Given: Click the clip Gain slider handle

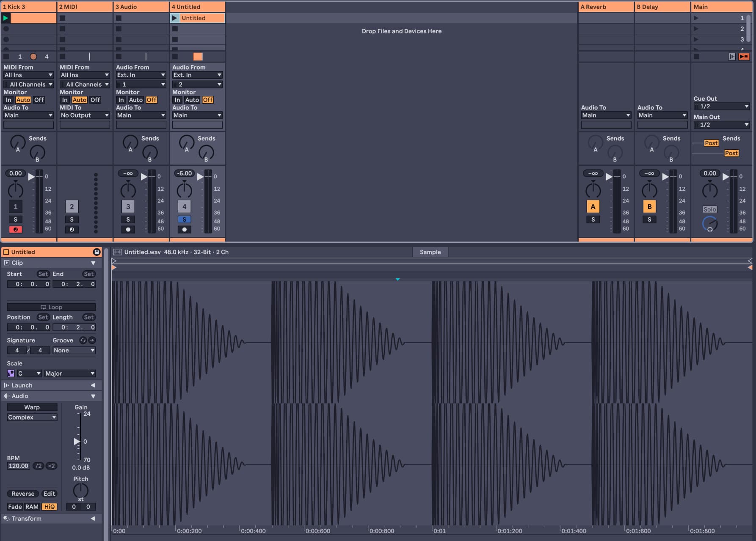Looking at the screenshot, I should tap(77, 442).
